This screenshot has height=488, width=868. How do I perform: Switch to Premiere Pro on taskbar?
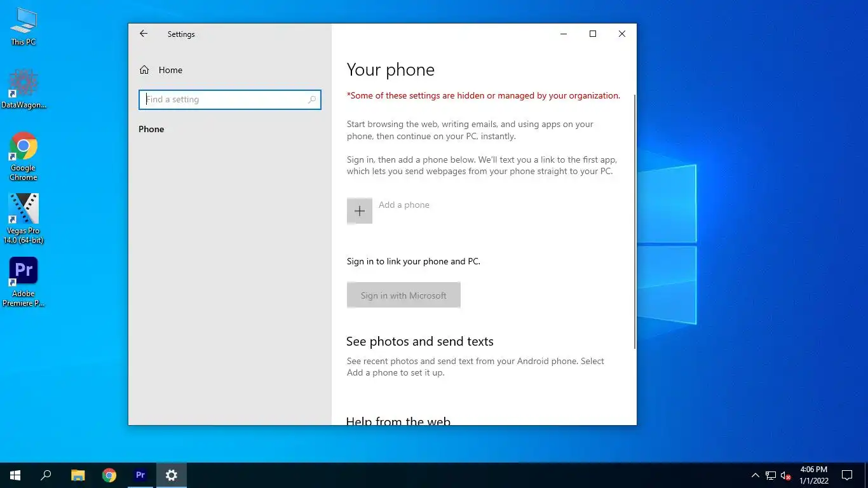pos(140,475)
